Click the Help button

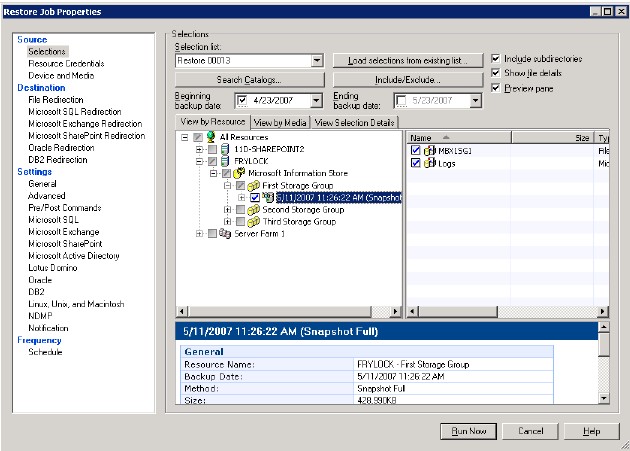pyautogui.click(x=592, y=431)
